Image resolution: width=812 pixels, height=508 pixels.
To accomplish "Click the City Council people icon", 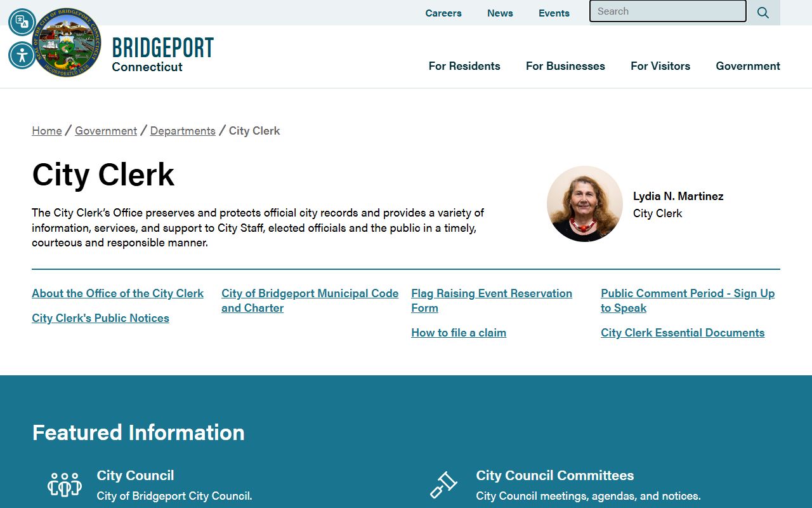I will coord(65,485).
